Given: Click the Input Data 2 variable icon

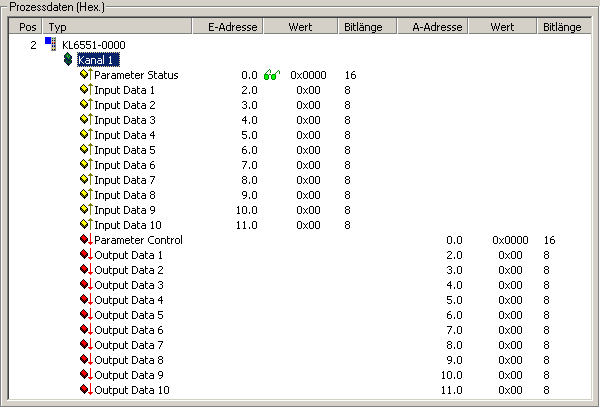Looking at the screenshot, I should [x=86, y=104].
